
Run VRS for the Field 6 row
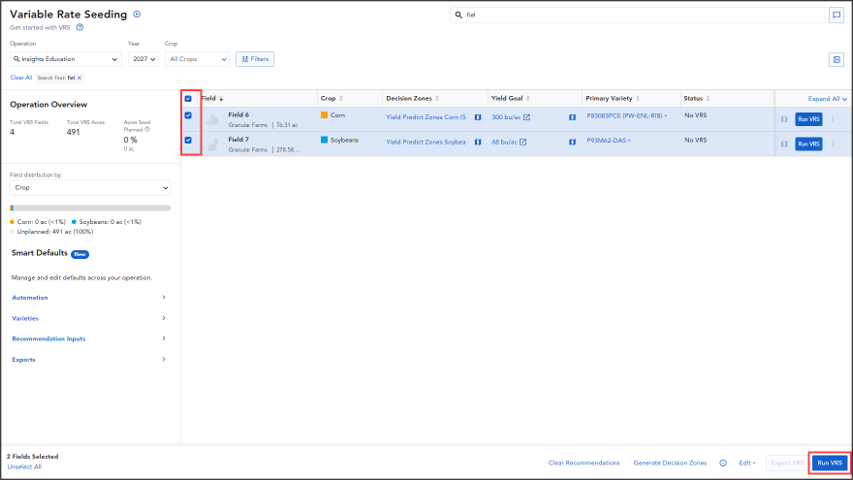[808, 119]
